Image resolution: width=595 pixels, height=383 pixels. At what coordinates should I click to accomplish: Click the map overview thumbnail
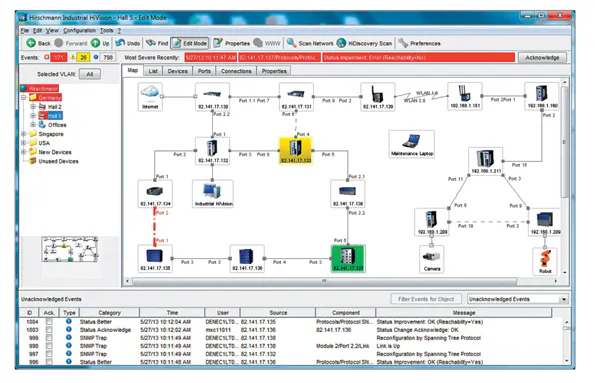[70, 249]
